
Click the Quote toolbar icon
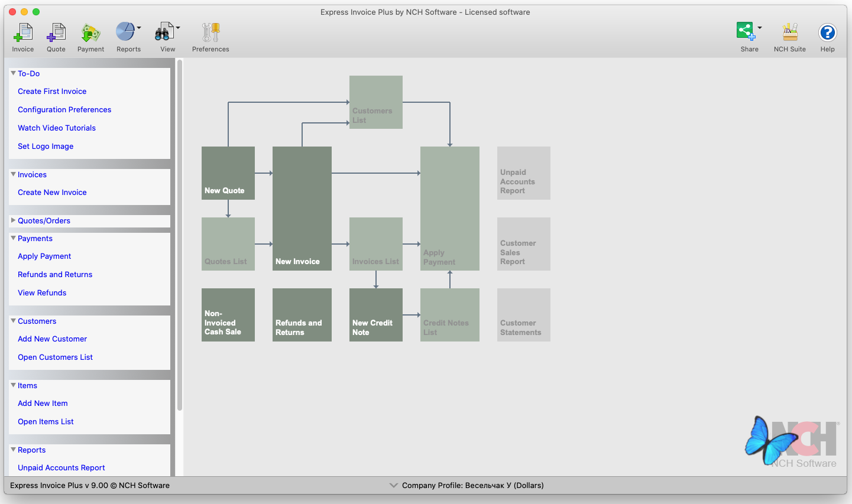tap(56, 32)
